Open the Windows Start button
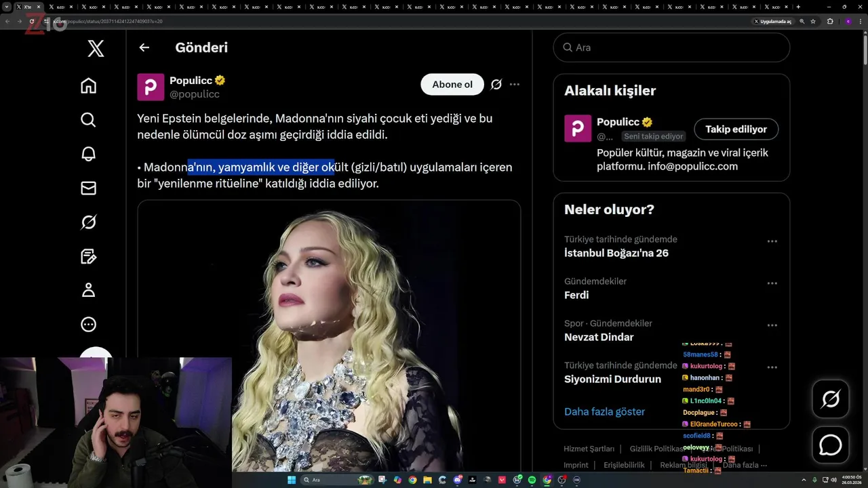This screenshot has height=488, width=868. (x=292, y=480)
